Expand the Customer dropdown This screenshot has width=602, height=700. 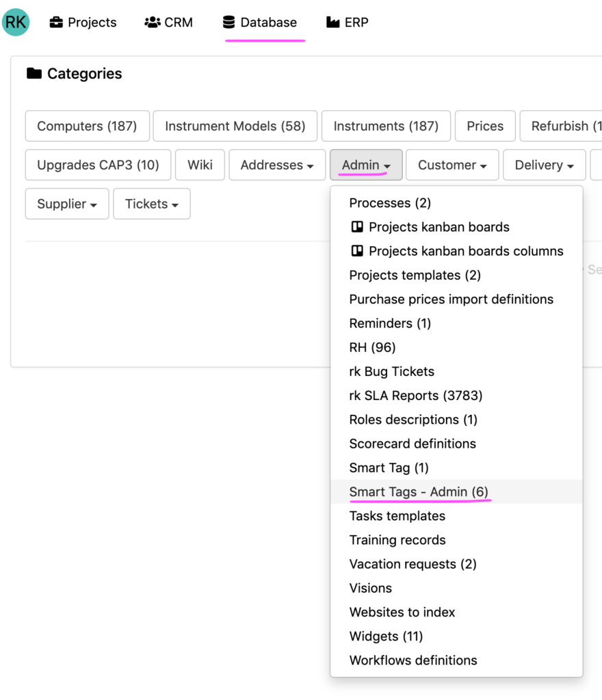pos(452,165)
